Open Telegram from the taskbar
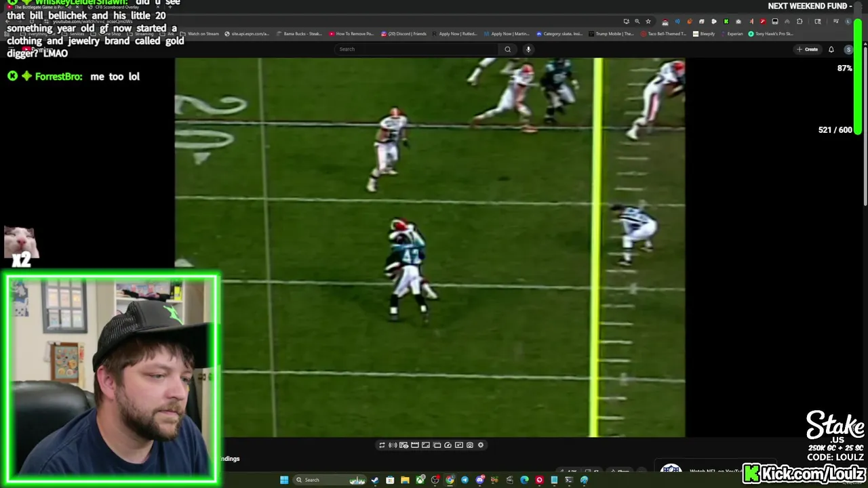 [x=465, y=480]
